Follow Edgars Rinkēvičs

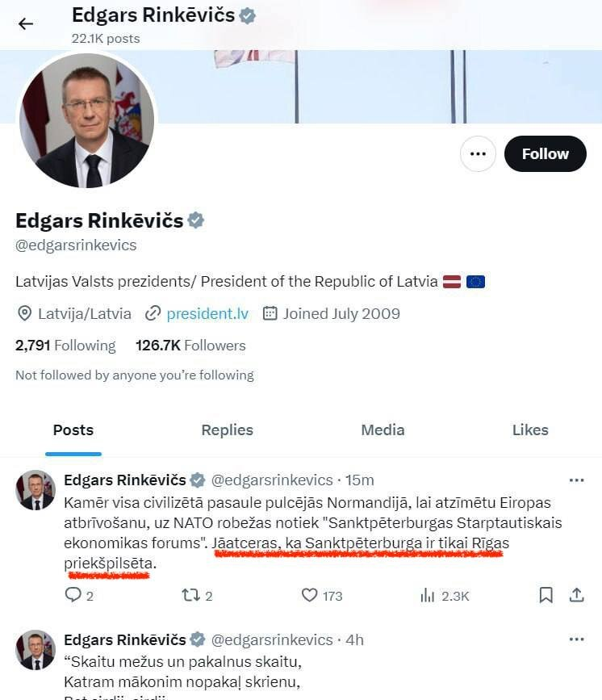(x=545, y=153)
